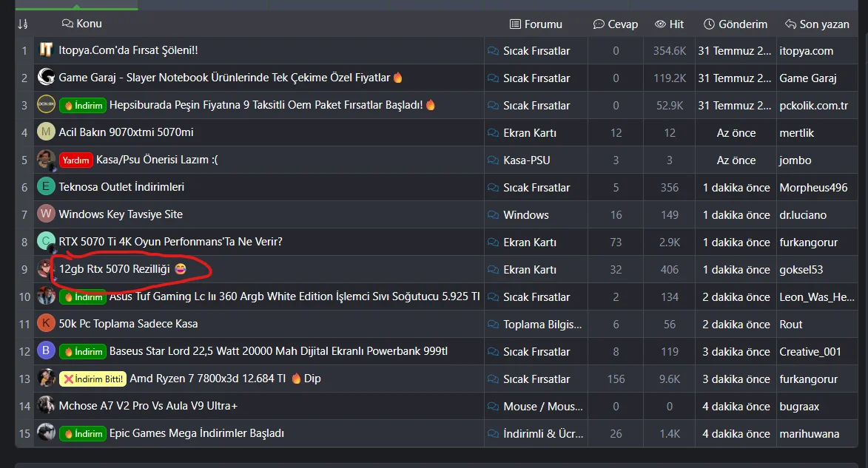Open Itopya avatar icon in row 1
This screenshot has width=868, height=468.
(46, 50)
